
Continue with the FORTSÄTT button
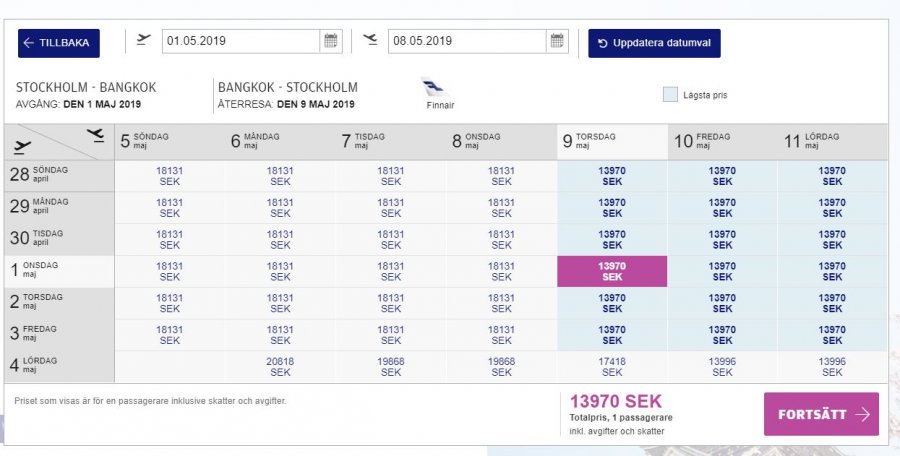pyautogui.click(x=821, y=414)
